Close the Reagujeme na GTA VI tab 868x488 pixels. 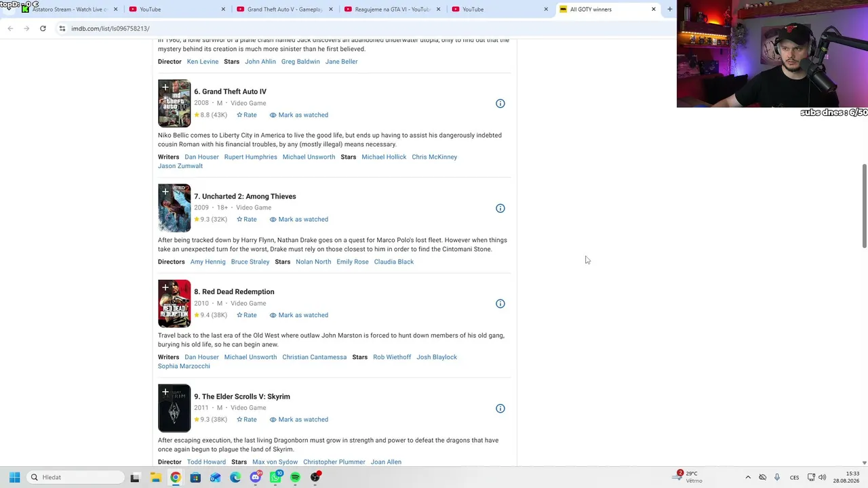tap(439, 9)
